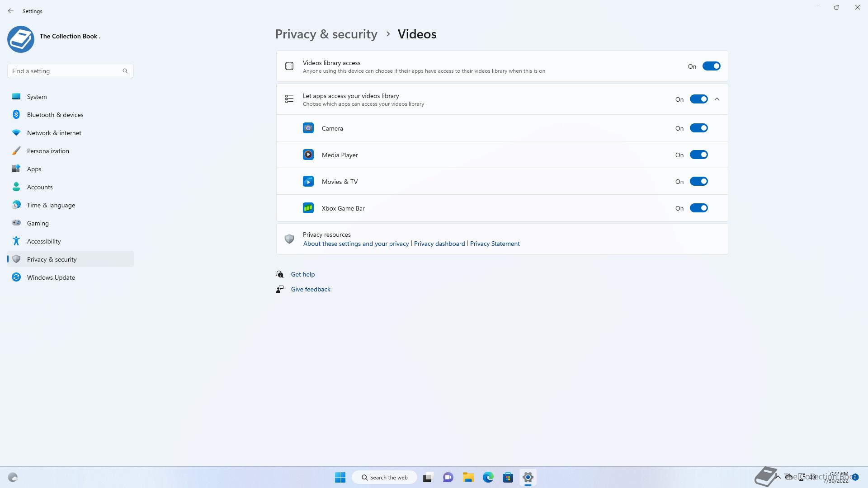Open File Explorer from the taskbar

pyautogui.click(x=468, y=477)
